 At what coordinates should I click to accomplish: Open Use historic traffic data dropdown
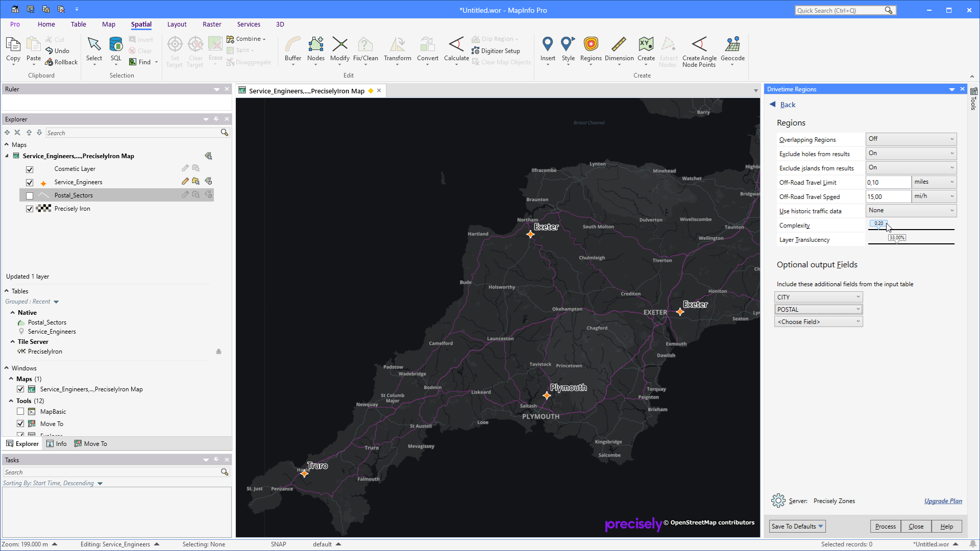[x=911, y=210]
